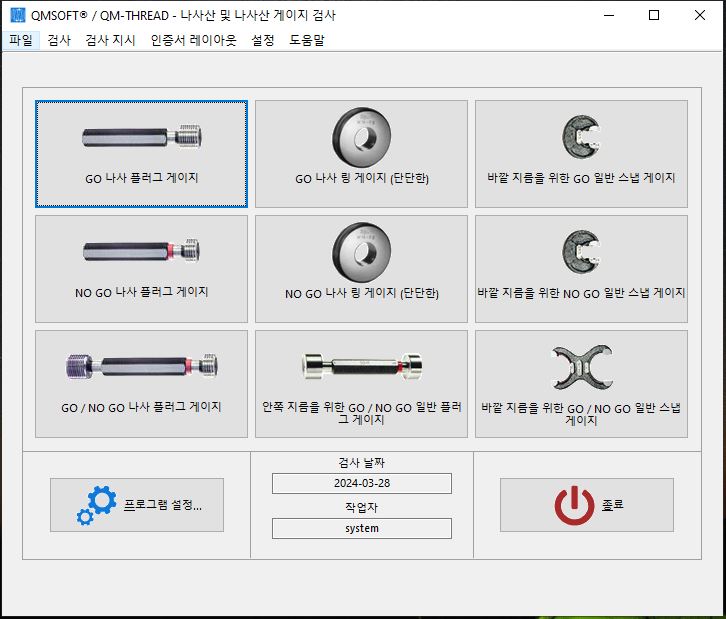
Task: Open 안쪽 지름을 위한 GO / NO GO 일반 플러그 게이지
Action: click(361, 384)
